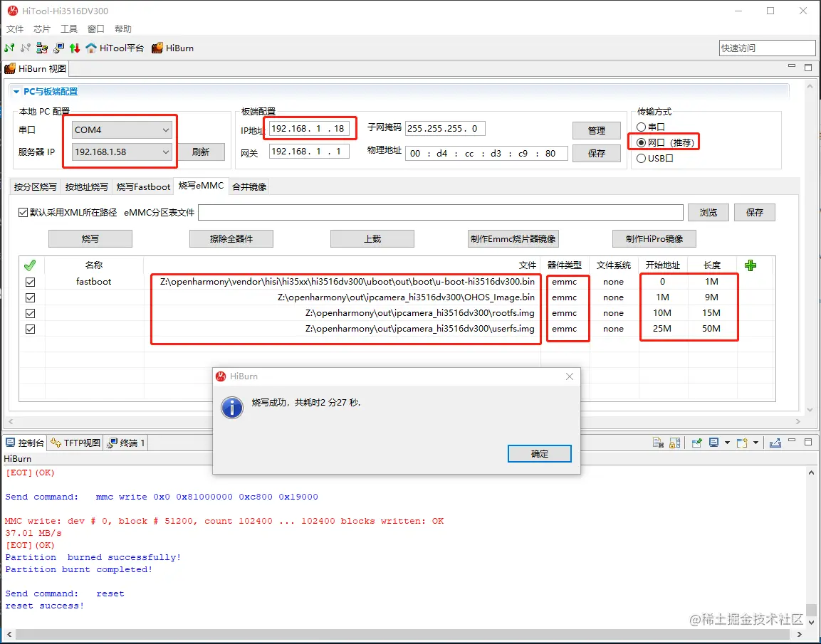Viewport: 821px width, 644px height.
Task: Click the green plus to add a partition row
Action: pos(751,265)
